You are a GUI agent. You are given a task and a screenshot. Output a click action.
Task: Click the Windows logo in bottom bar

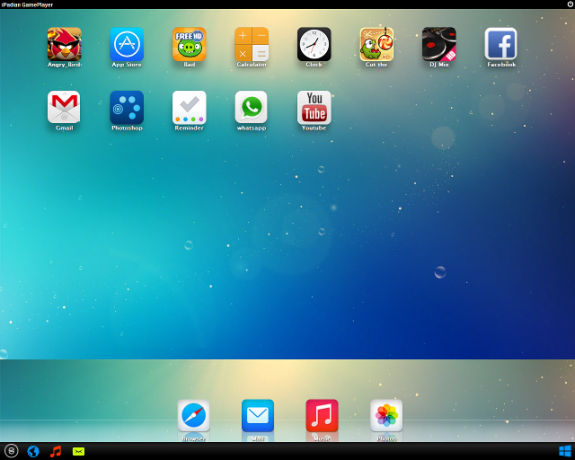click(565, 451)
